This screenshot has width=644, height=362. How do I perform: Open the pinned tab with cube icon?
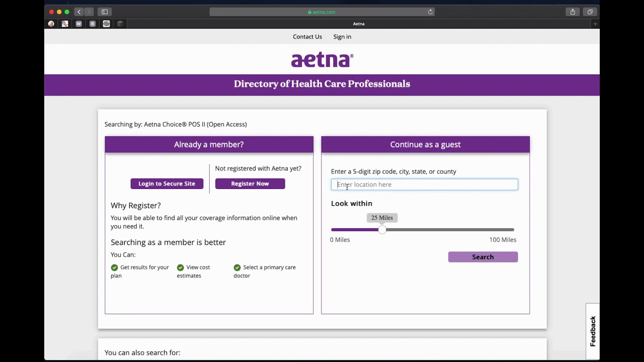click(x=120, y=24)
